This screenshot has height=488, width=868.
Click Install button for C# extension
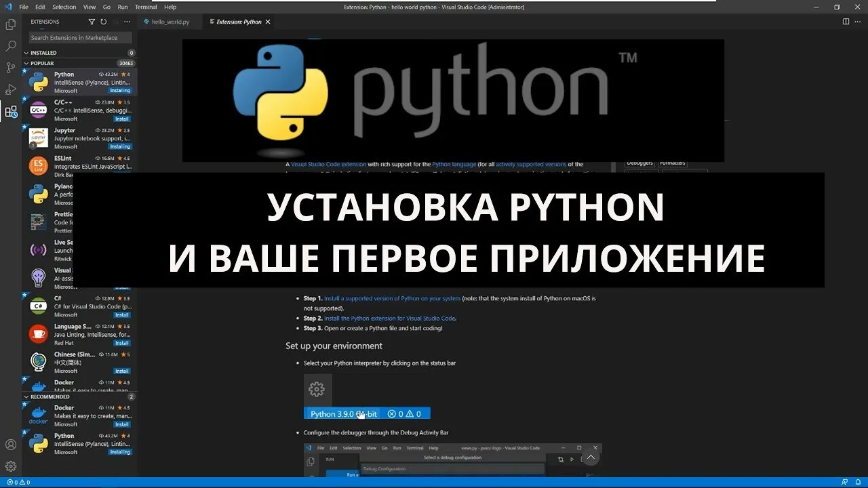click(122, 315)
